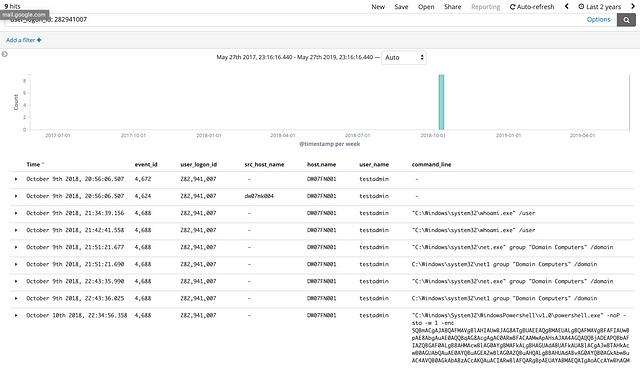Screen dimensions: 640x369
Task: Toggle Auto-refresh
Action: 532,7
